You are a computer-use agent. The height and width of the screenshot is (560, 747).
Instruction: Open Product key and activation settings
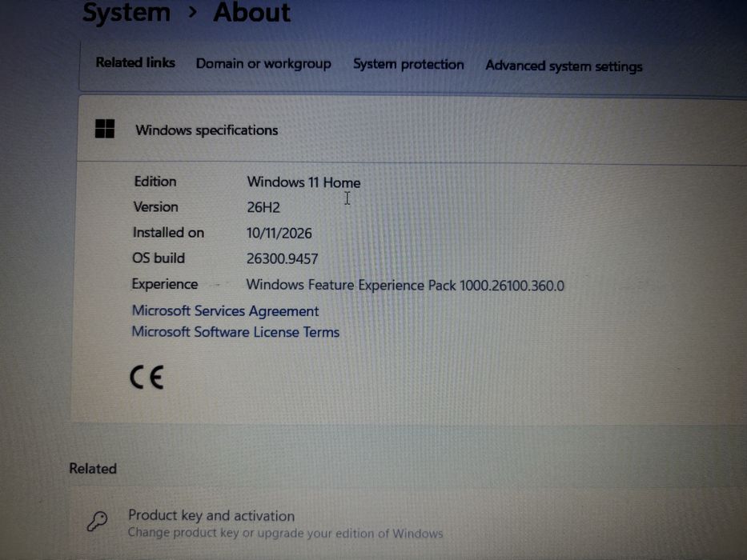pyautogui.click(x=408, y=523)
